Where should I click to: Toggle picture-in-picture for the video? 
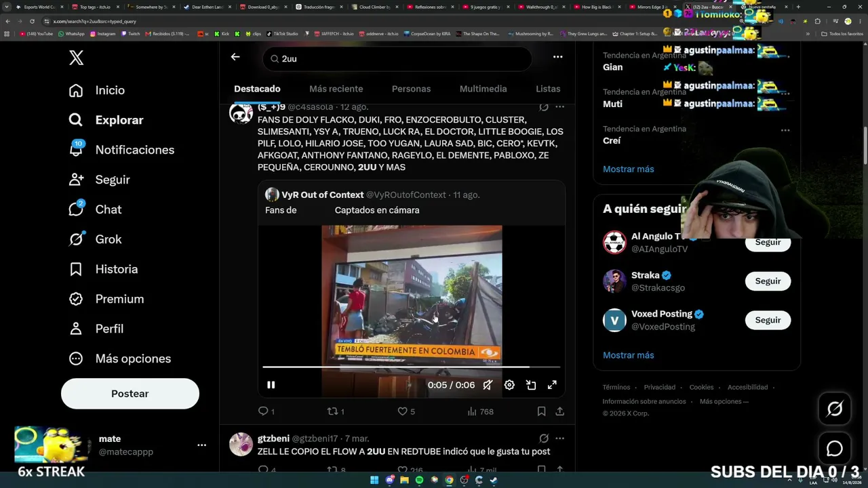[x=531, y=385]
